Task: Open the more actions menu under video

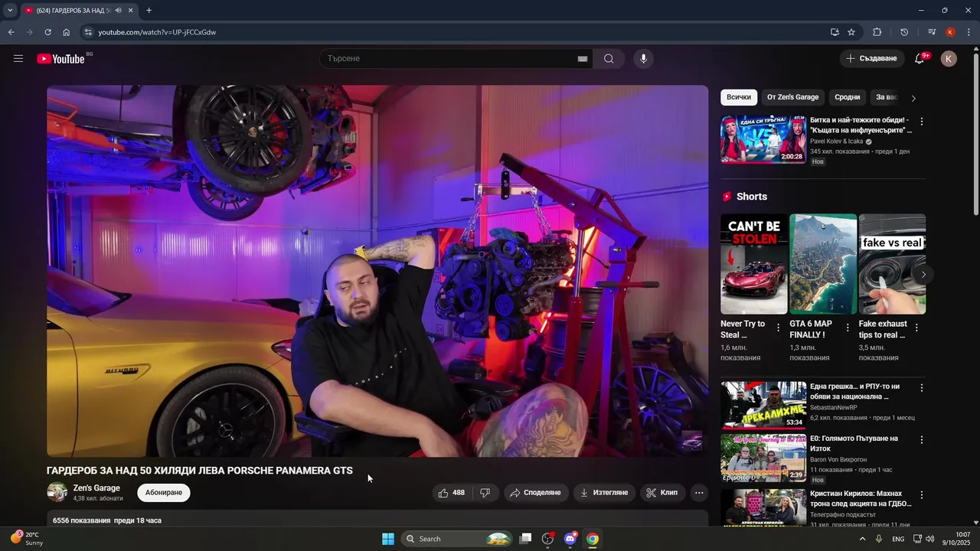Action: click(699, 493)
